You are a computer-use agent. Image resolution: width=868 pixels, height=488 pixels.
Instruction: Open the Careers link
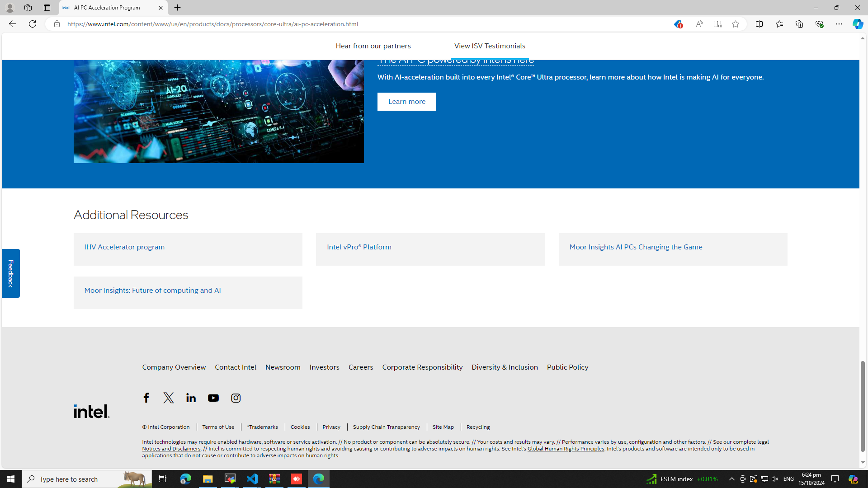361,367
